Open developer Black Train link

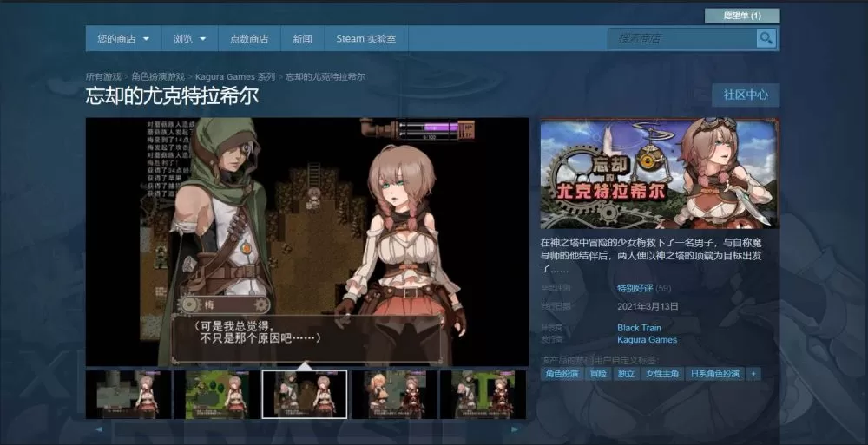click(x=639, y=328)
